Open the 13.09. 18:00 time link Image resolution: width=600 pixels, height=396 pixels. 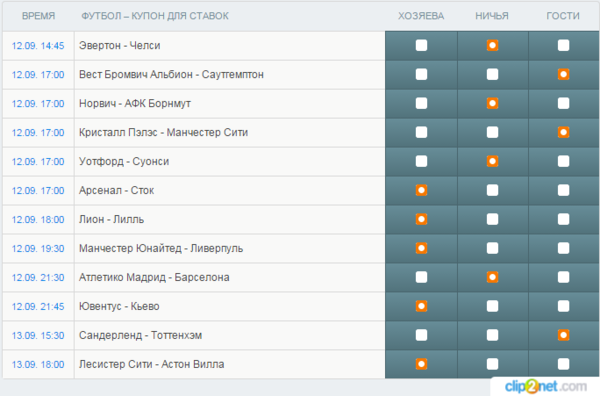tap(38, 365)
